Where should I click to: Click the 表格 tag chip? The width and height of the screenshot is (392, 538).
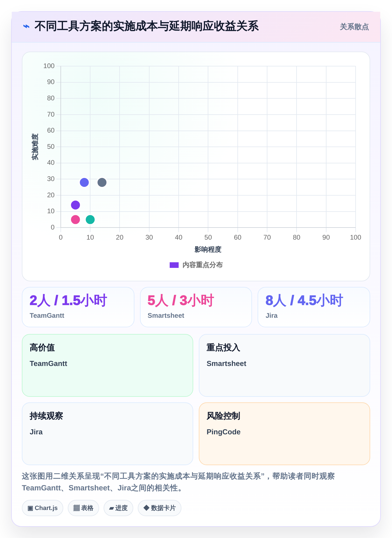click(x=83, y=508)
